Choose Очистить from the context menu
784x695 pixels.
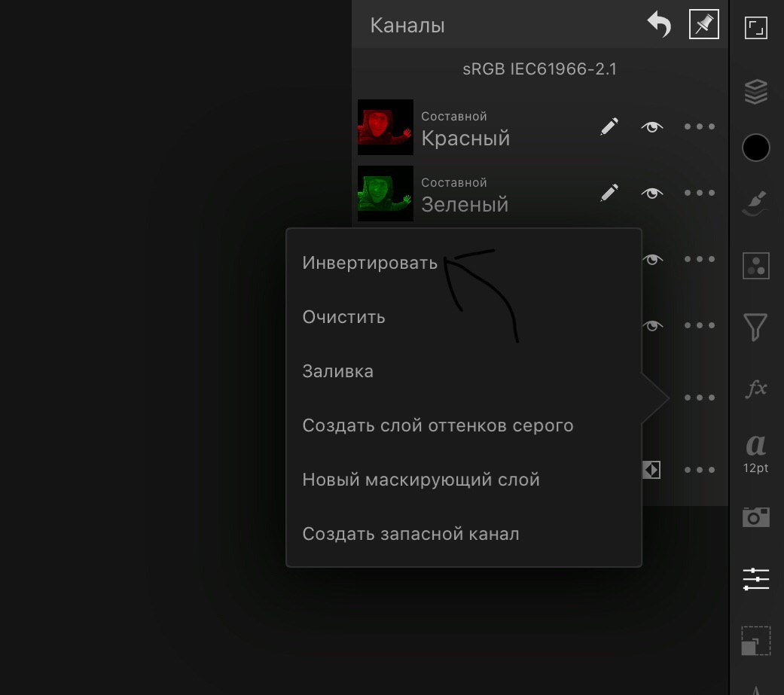[343, 317]
